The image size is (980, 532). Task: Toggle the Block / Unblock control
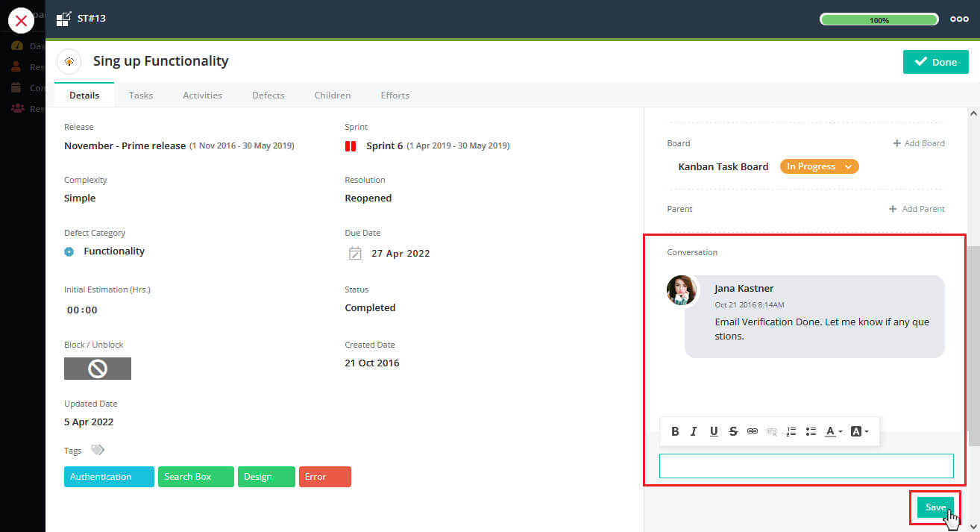tap(98, 369)
